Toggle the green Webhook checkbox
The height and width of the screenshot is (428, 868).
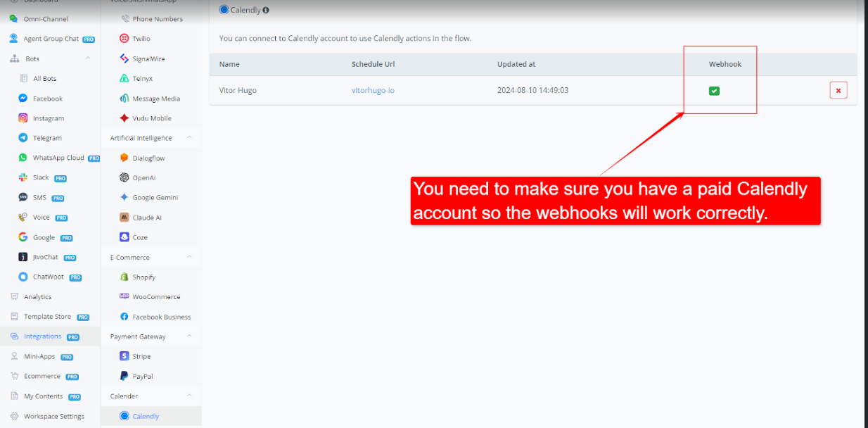coord(714,91)
